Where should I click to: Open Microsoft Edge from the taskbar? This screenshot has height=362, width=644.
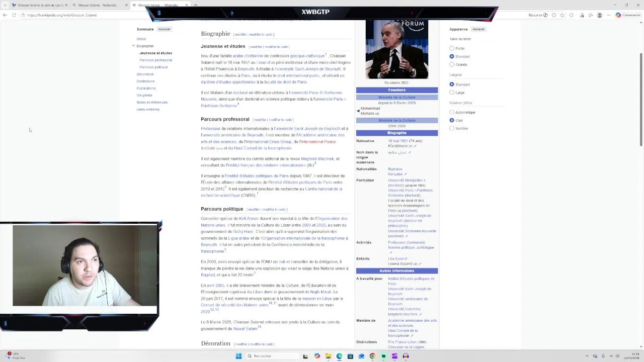(339, 356)
